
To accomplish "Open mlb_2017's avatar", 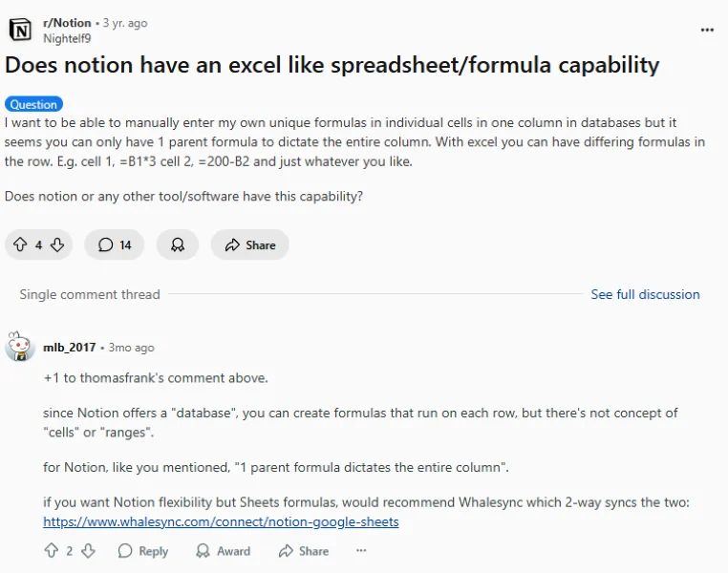I will coord(19,347).
